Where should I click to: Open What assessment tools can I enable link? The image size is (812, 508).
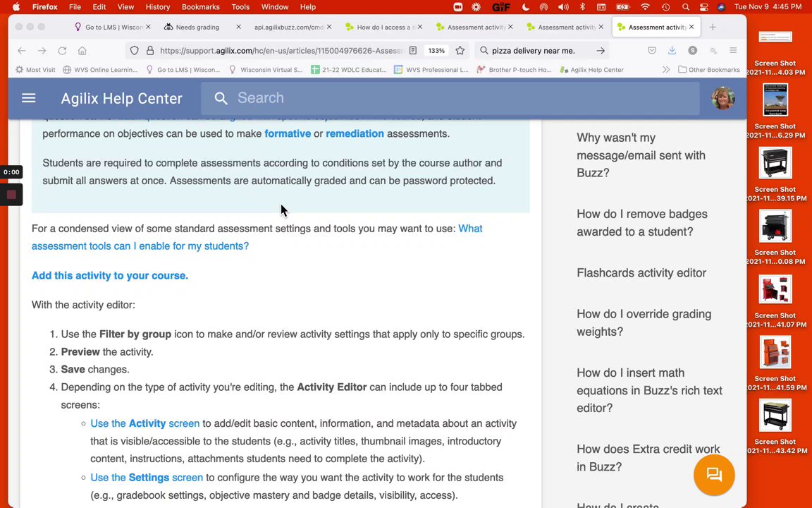257,237
